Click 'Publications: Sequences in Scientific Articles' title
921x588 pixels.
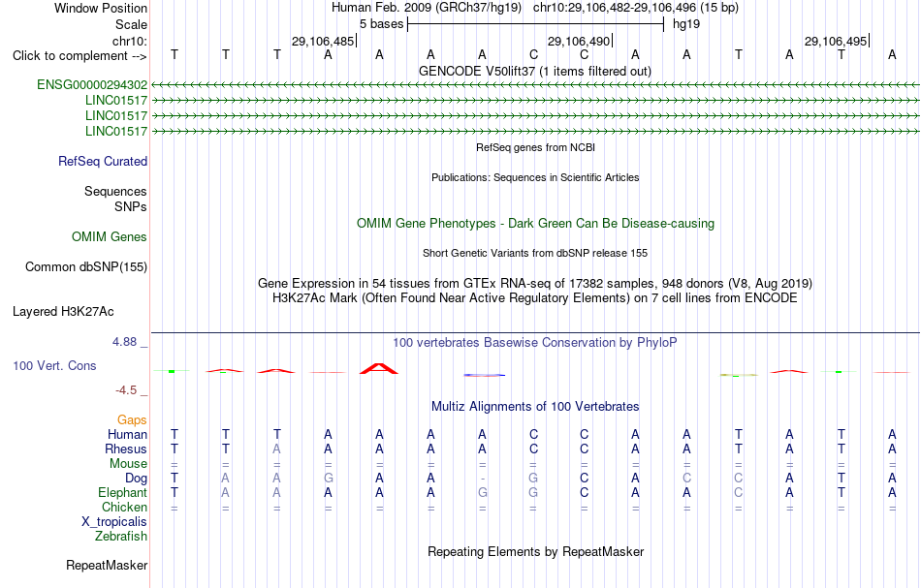(535, 177)
